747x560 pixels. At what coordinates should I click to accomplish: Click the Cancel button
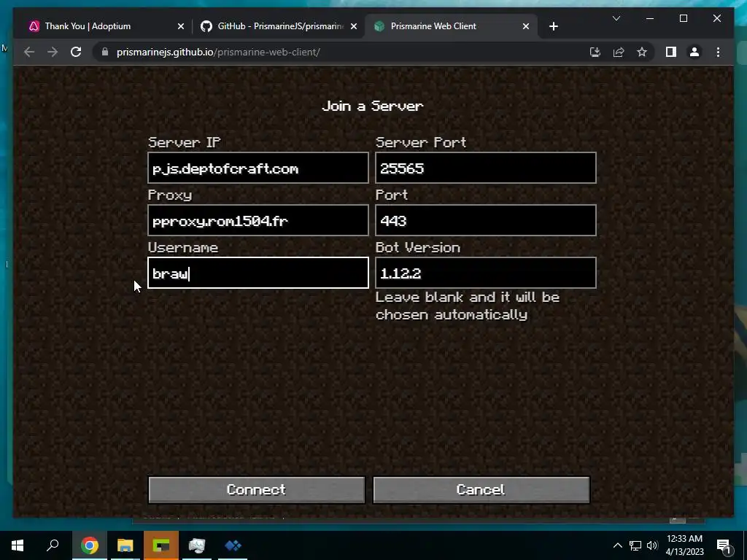[x=481, y=490]
